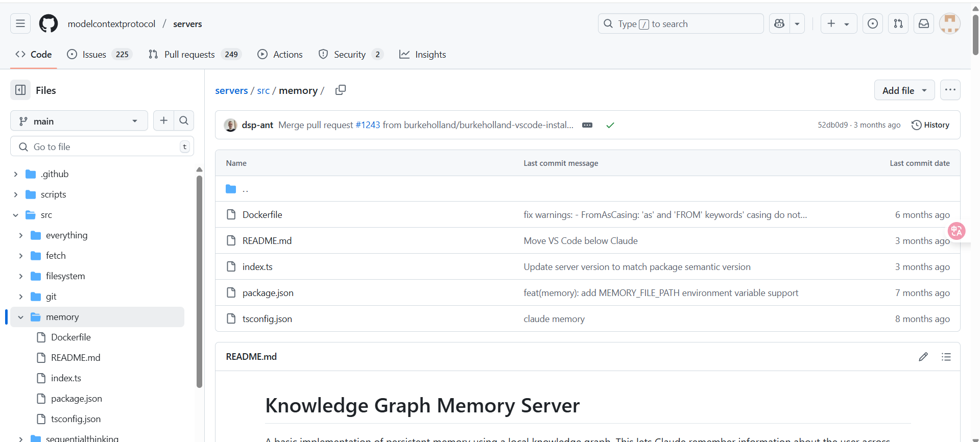Go to src breadcrumb link
The image size is (980, 442).
[263, 90]
